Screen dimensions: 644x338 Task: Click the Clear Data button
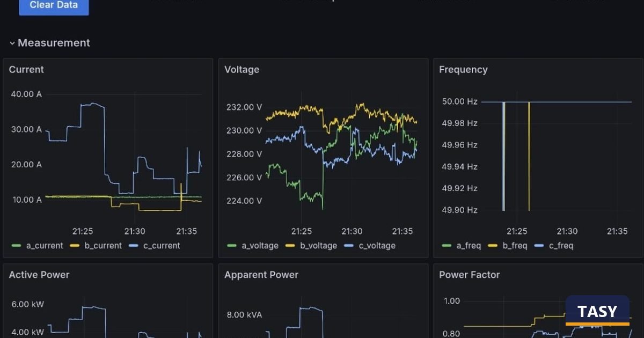[x=54, y=6]
